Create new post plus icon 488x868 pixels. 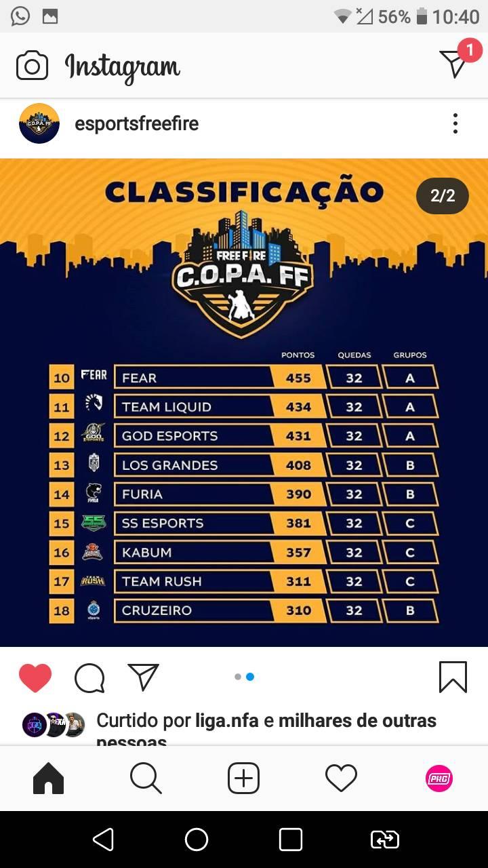pos(243,778)
